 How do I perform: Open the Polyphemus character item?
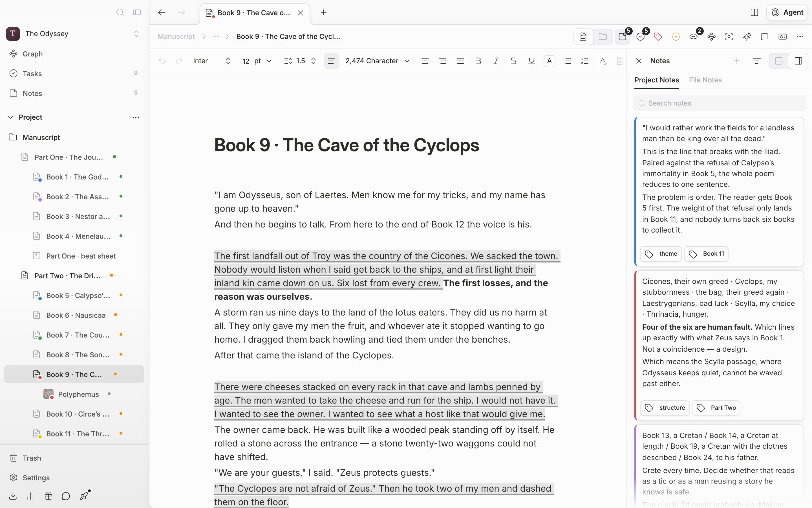point(74,394)
